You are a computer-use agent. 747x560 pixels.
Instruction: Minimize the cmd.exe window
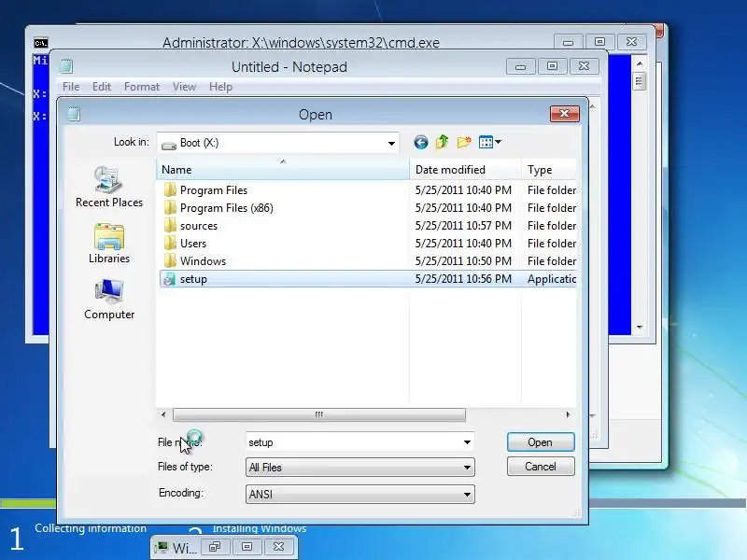(x=568, y=42)
